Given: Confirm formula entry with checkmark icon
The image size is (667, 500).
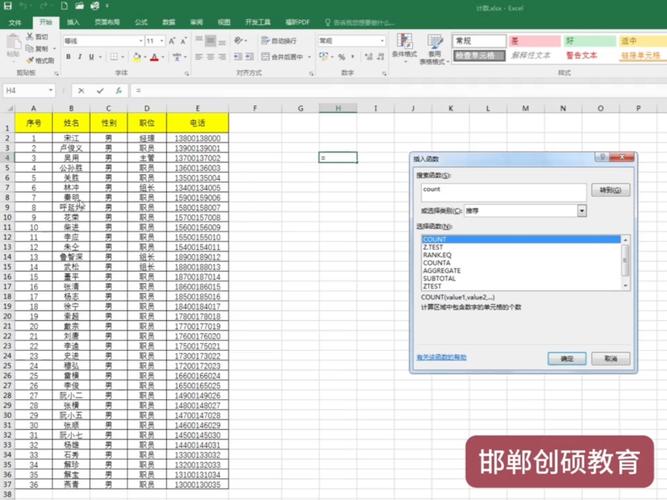Looking at the screenshot, I should pos(100,91).
